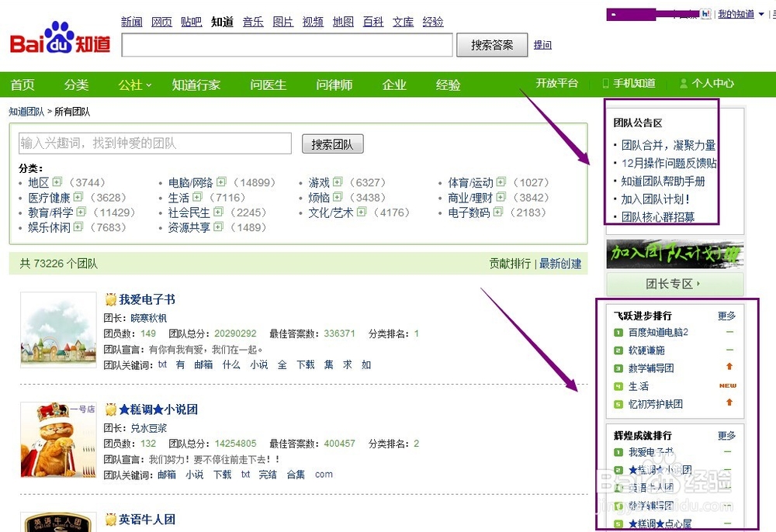Viewport: 776px width, 532px height.
Task: Click the main answer search input field
Action: 287,45
